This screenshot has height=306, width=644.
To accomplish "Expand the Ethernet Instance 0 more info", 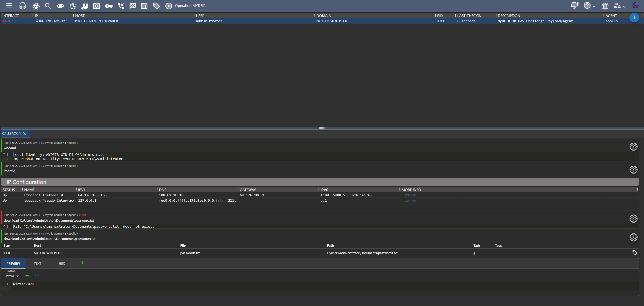I will pyautogui.click(x=410, y=195).
